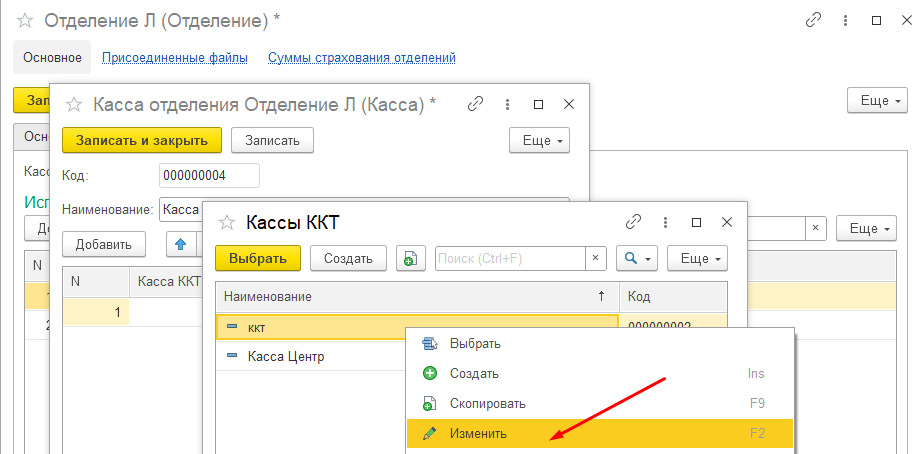Expand the search magnifier dropdown
Screen dimensions: 920x454
pyautogui.click(x=636, y=258)
